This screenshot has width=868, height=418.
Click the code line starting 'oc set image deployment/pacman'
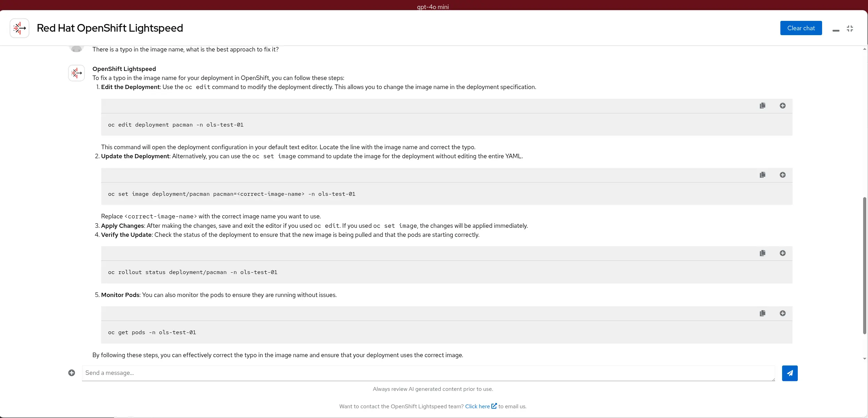coord(232,194)
